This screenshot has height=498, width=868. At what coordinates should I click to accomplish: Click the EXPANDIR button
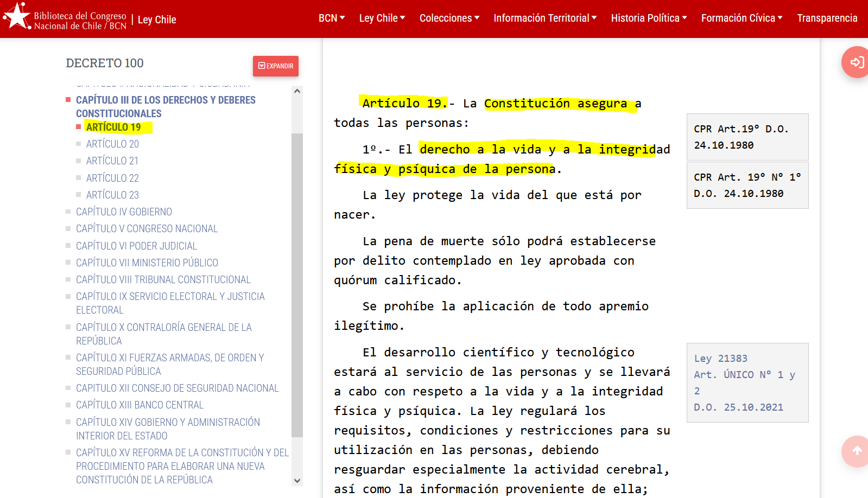coord(276,66)
